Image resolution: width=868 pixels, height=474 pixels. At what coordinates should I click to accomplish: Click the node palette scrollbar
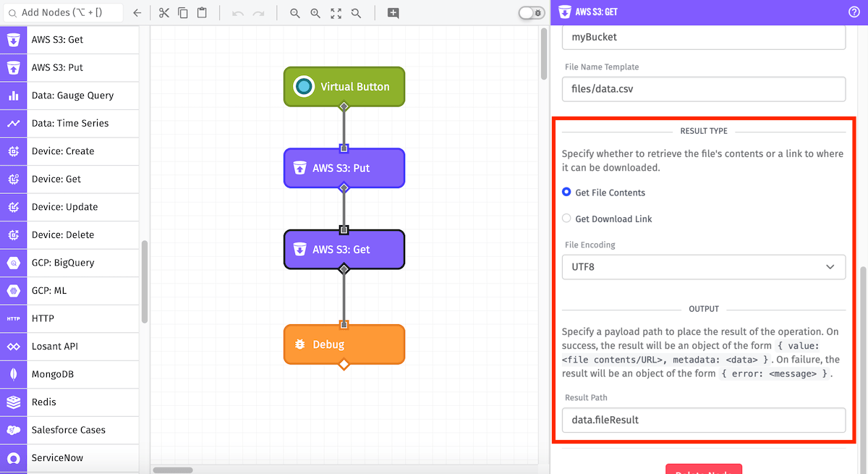pyautogui.click(x=145, y=282)
